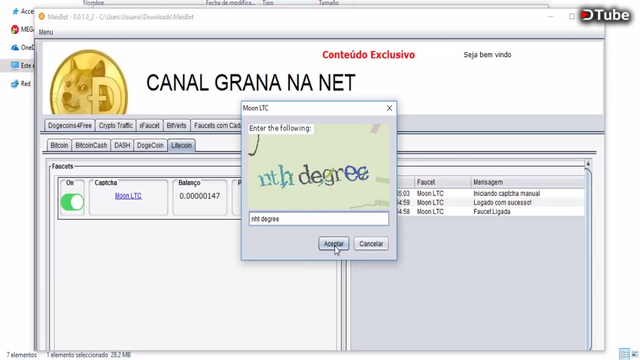Select the DogeCoin sub-tab
This screenshot has height=360, width=640.
point(150,145)
